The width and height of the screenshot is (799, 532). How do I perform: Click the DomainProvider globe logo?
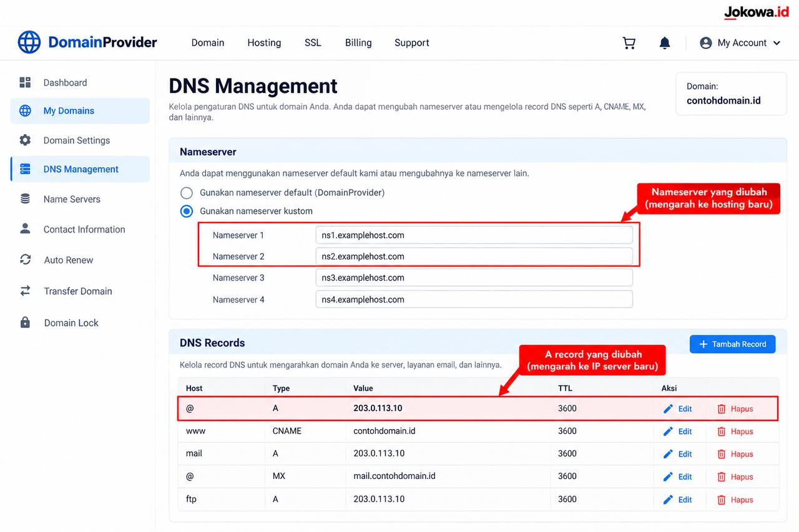point(29,42)
